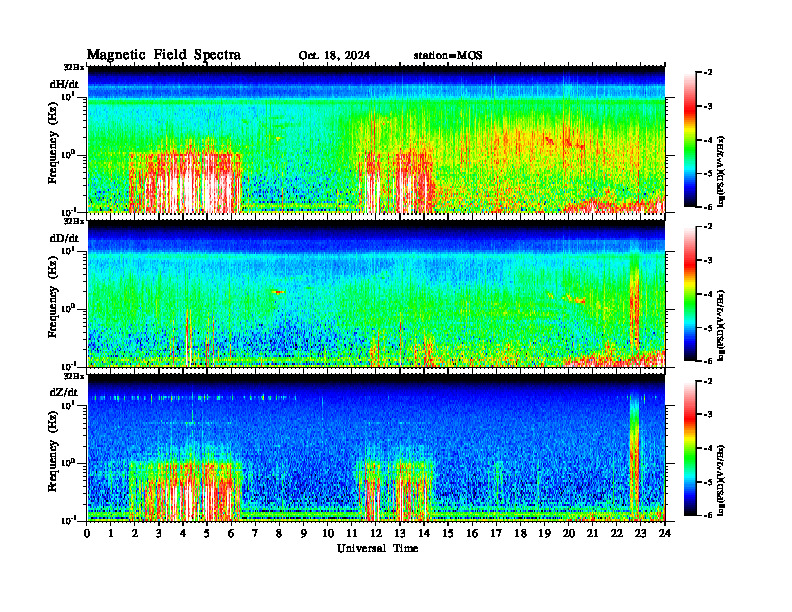792x612 pixels.
Task: Click the "Universal Time" axis title
Action: (x=377, y=548)
